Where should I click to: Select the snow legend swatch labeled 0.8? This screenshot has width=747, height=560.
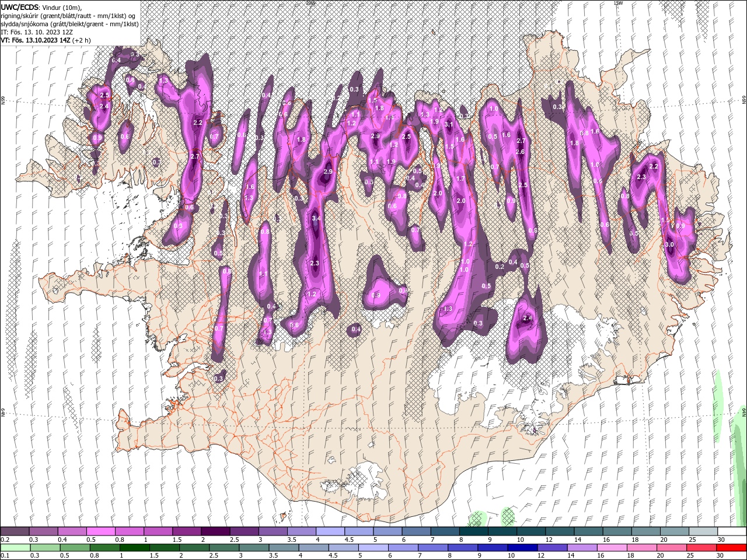click(x=129, y=531)
